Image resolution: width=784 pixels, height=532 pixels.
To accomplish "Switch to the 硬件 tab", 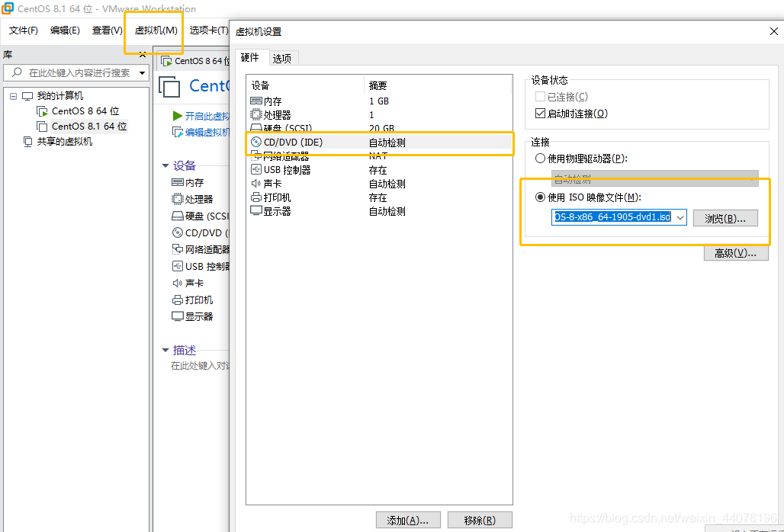I will point(250,57).
